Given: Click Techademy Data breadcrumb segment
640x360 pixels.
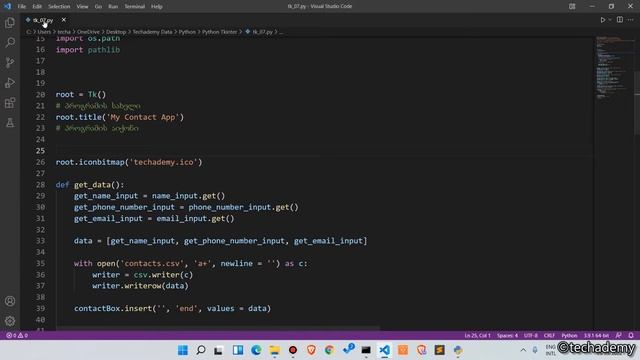Looking at the screenshot, I should (152, 32).
